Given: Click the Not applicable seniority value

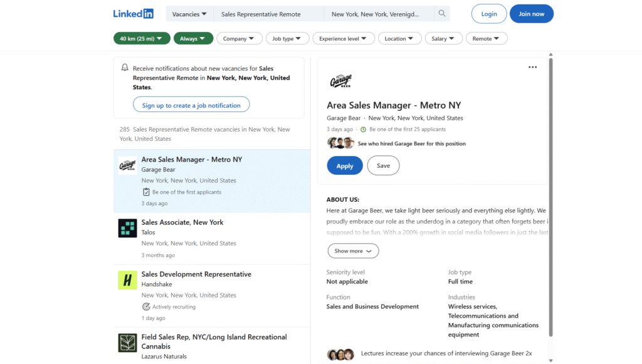Looking at the screenshot, I should (x=347, y=281).
